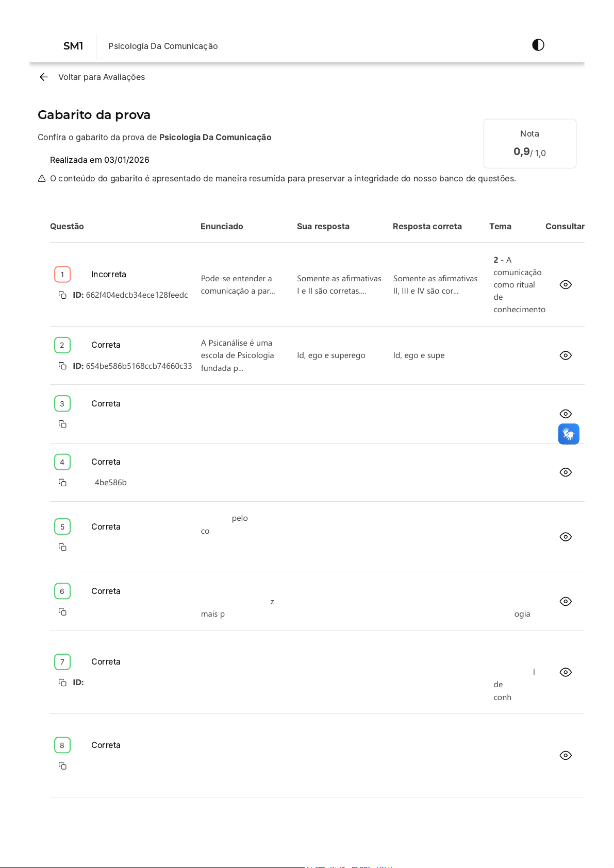View details of question 1 via eye icon
614x868 pixels.
(x=566, y=285)
